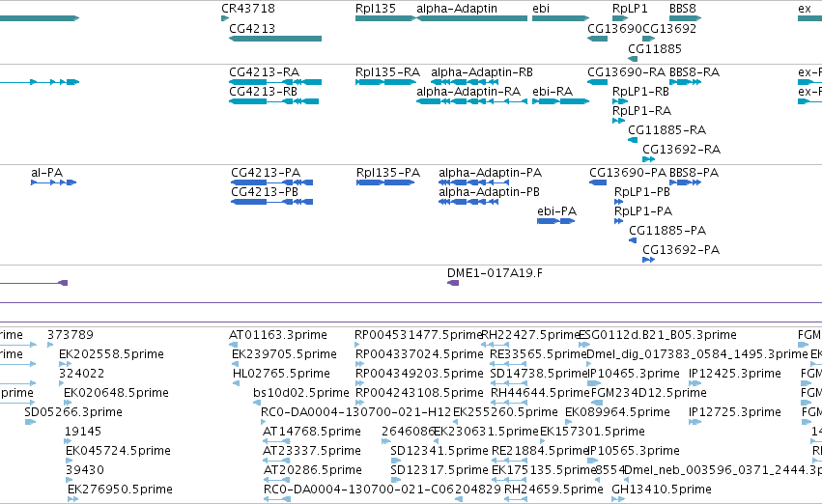Select the RP004349203.5prime EST
Image resolution: width=822 pixels, height=504 pixels.
[359, 383]
